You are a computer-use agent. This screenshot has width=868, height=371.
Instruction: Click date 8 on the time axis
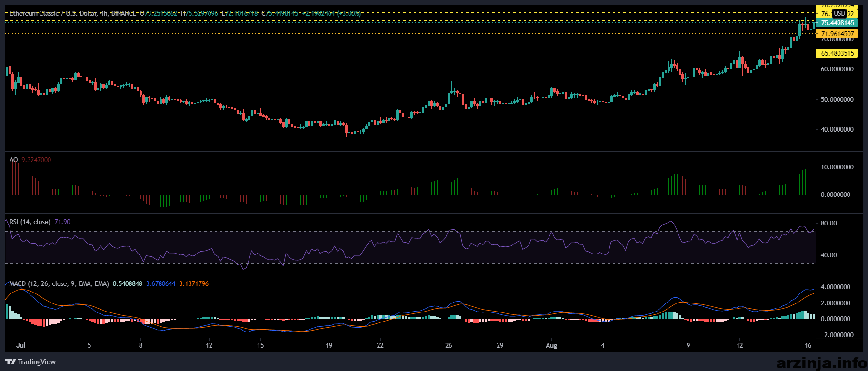140,345
